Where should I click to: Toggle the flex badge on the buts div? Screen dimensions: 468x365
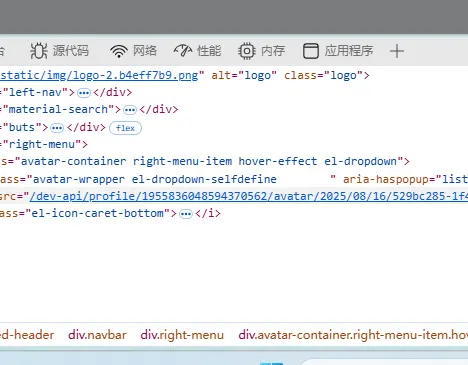click(x=125, y=128)
